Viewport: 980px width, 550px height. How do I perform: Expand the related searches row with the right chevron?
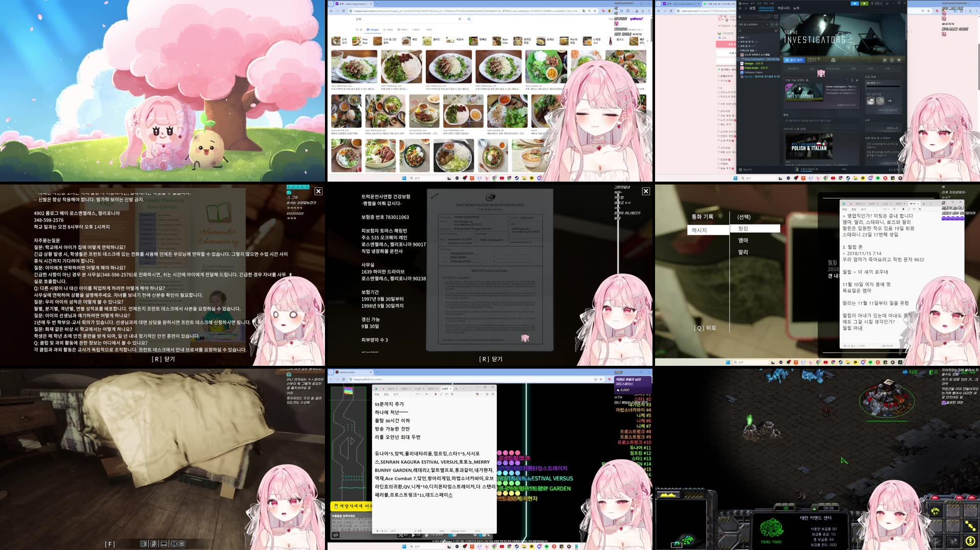647,41
